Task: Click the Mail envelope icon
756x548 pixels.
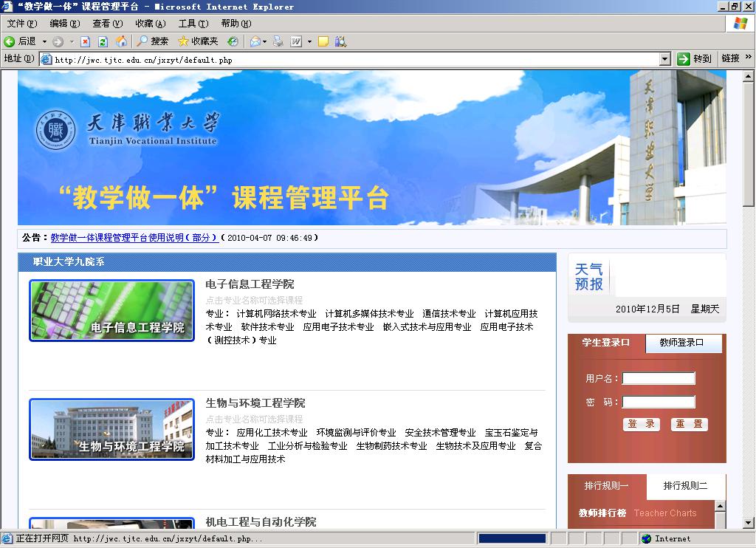Action: click(255, 41)
